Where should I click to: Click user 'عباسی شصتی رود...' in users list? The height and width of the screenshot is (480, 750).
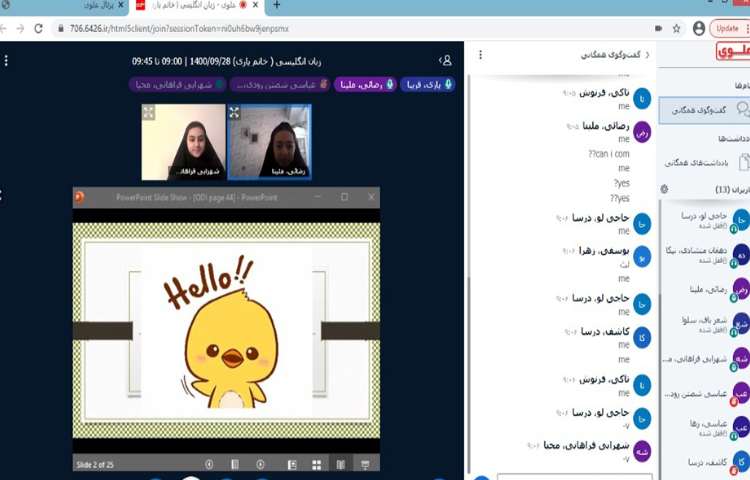point(706,394)
